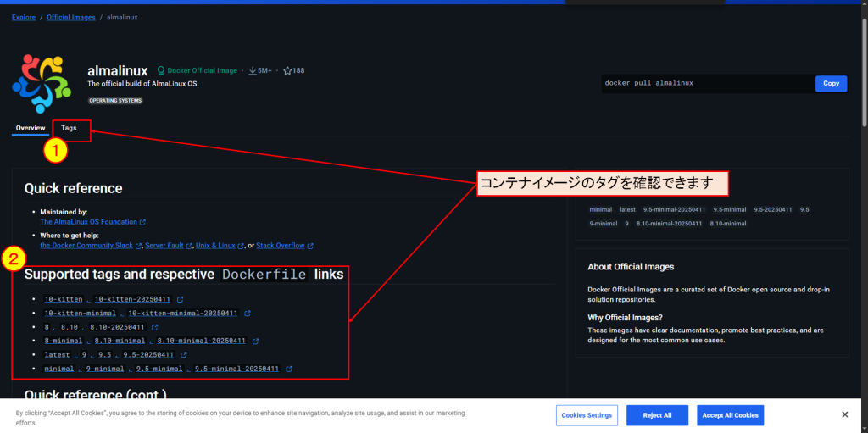Click the Why Official Images? heading
The image size is (868, 433).
[x=625, y=318]
